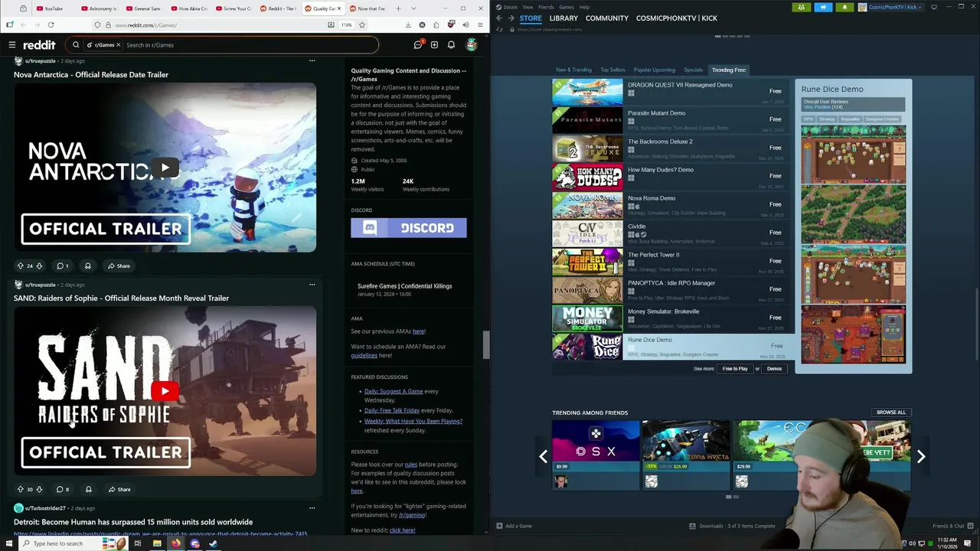Open Weekly: What Have You Been Playing link
This screenshot has width=980, height=551.
point(413,421)
